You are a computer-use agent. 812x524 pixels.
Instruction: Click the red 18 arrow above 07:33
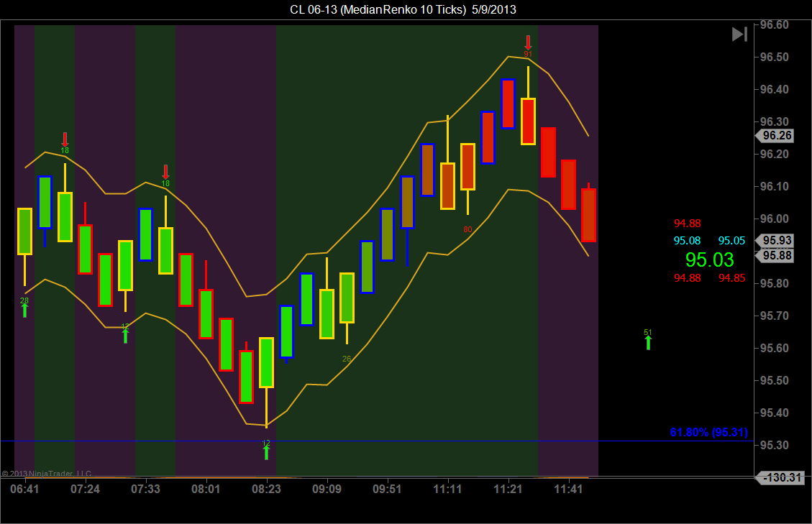point(165,172)
